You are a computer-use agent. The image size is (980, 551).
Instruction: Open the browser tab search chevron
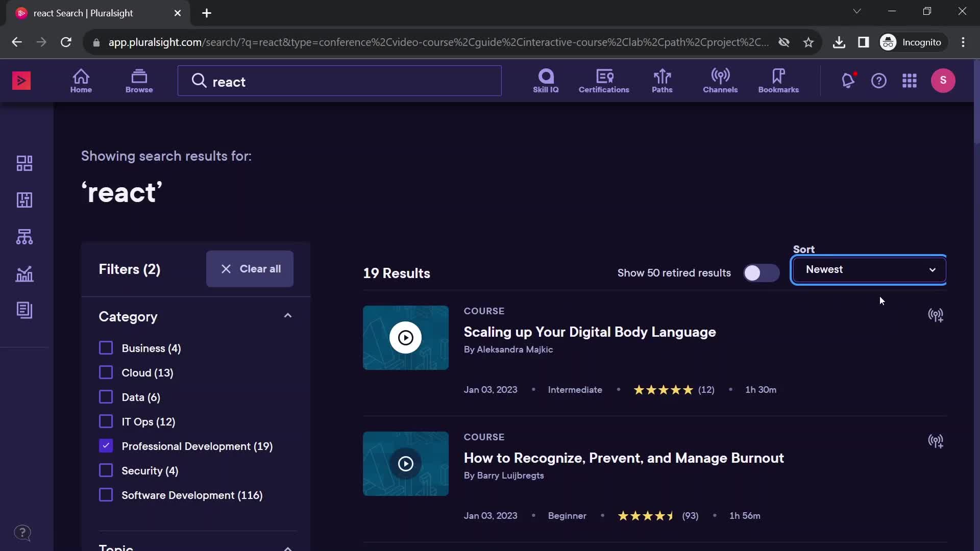point(857,11)
